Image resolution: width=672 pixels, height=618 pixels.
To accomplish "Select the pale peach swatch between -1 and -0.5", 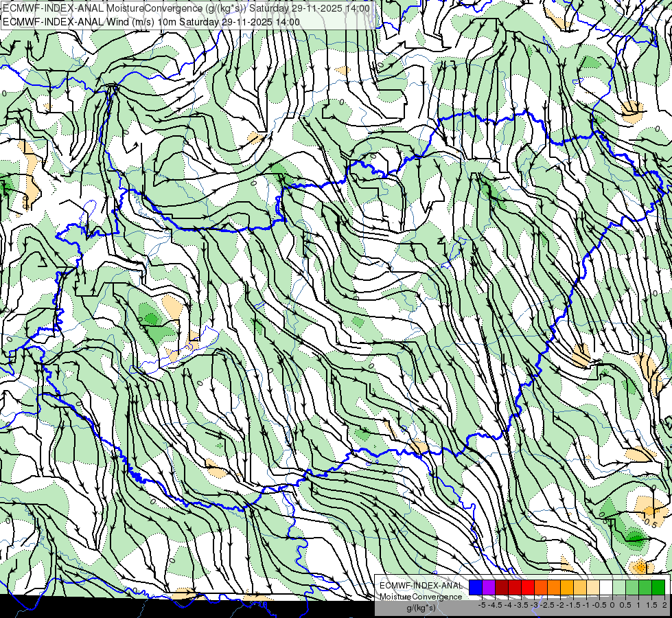I will point(593,588).
